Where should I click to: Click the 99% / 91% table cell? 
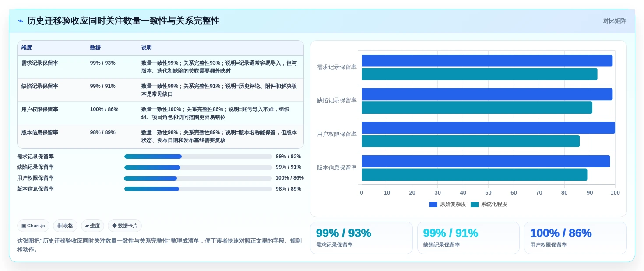coord(103,86)
